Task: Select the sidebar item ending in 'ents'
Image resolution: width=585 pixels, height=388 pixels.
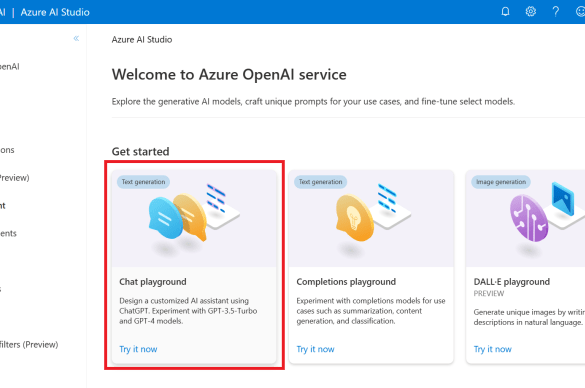Action: pyautogui.click(x=8, y=234)
